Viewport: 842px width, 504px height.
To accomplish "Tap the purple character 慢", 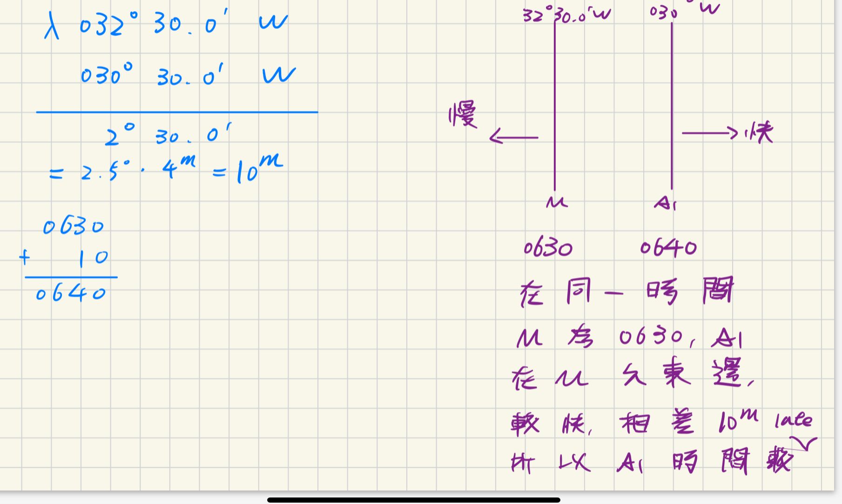I will tap(463, 114).
